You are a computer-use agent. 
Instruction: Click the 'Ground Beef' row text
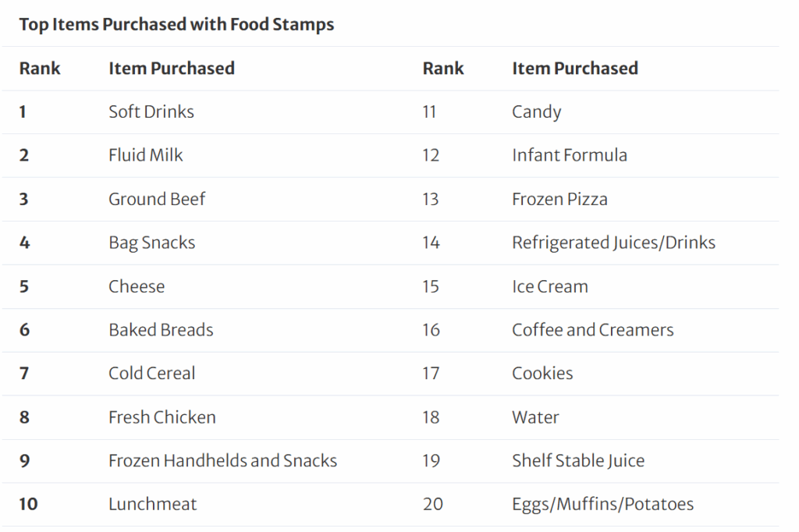tap(157, 199)
